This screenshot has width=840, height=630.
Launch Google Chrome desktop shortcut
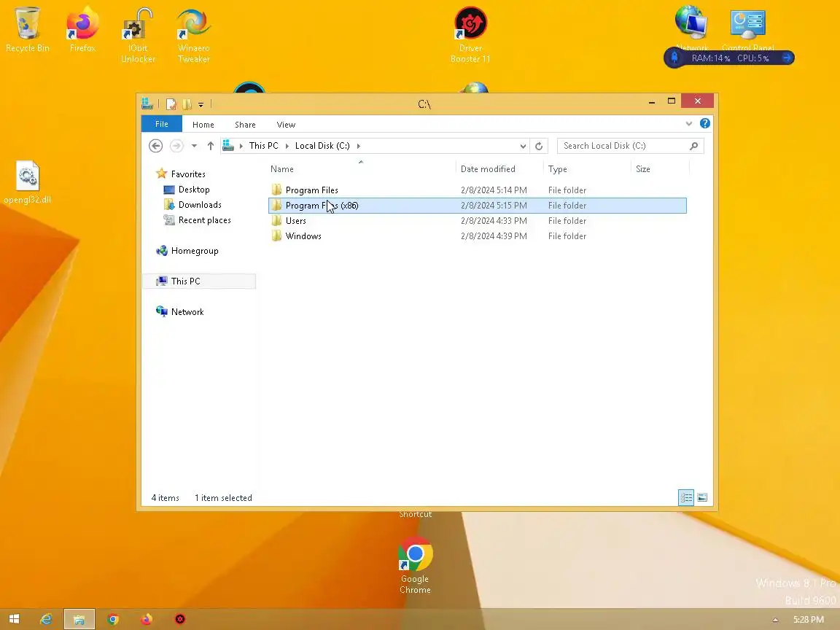coord(415,565)
